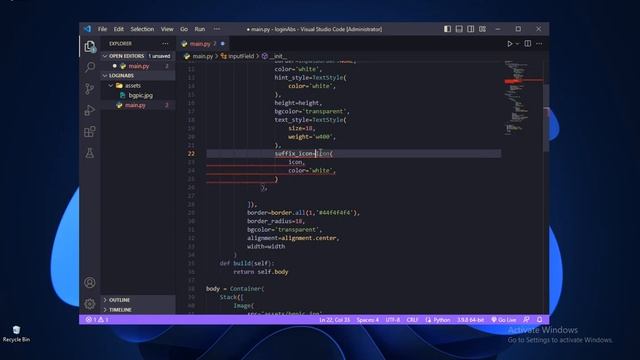Open the Search view in activity bar
This screenshot has height=360, width=640.
click(90, 67)
